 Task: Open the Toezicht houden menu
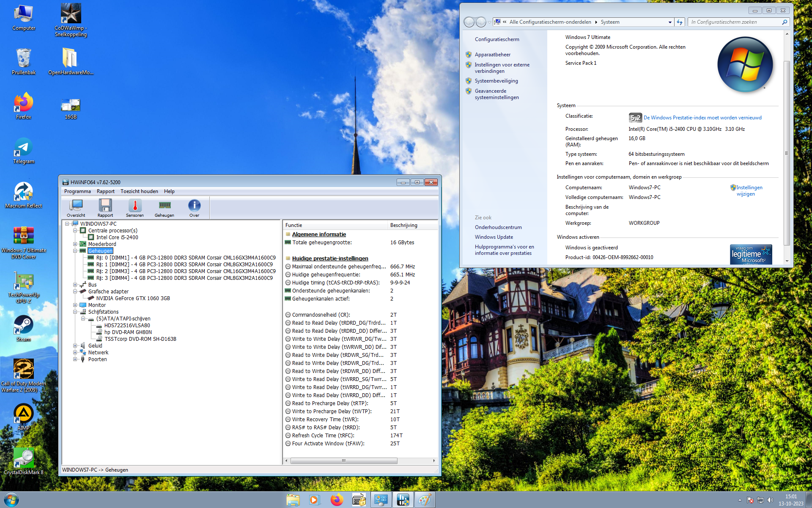click(139, 191)
